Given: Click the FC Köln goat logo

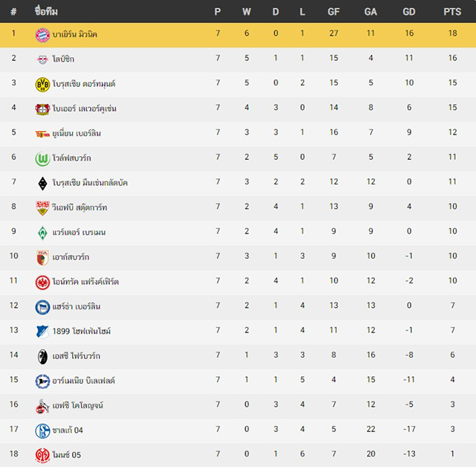Looking at the screenshot, I should 42,406.
